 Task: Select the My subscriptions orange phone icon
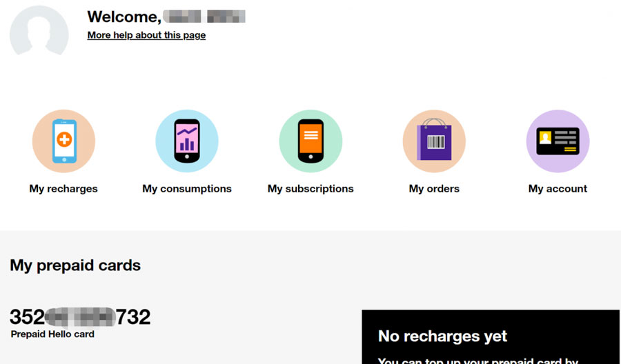[x=310, y=141]
